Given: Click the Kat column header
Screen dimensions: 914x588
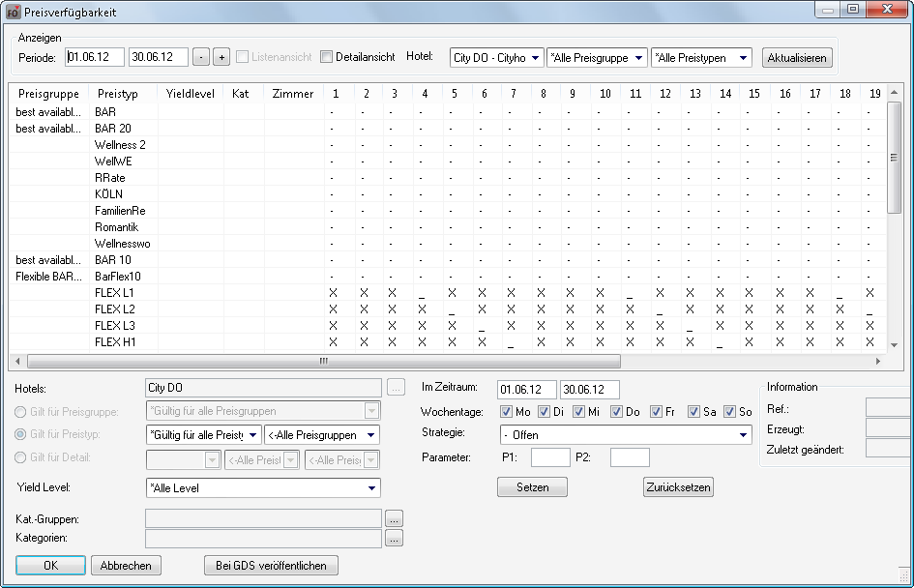Looking at the screenshot, I should click(244, 93).
